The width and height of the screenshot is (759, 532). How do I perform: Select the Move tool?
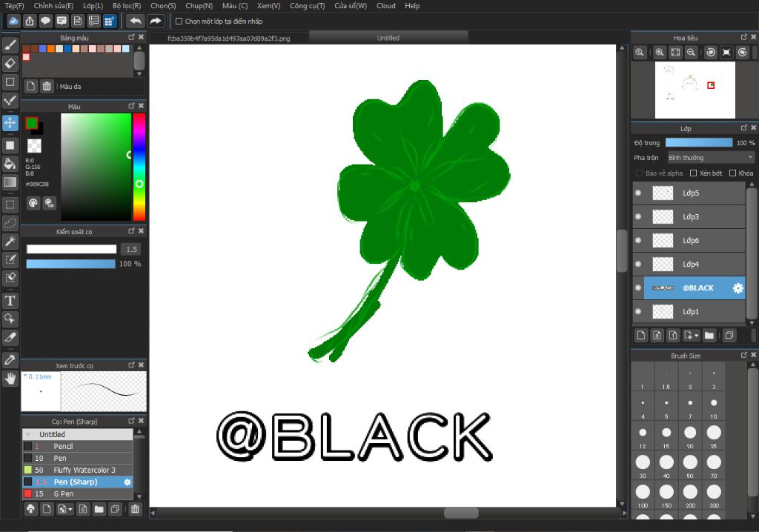10,123
